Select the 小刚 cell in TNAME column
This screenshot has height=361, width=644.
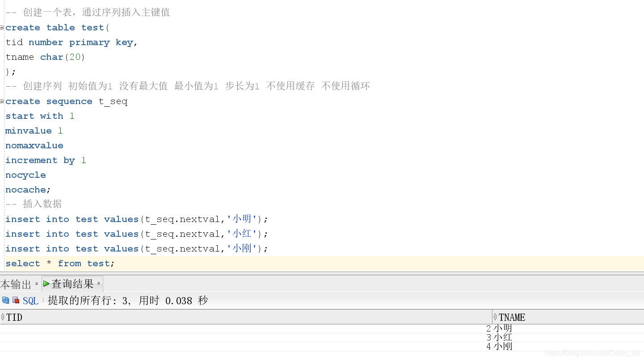click(x=568, y=346)
